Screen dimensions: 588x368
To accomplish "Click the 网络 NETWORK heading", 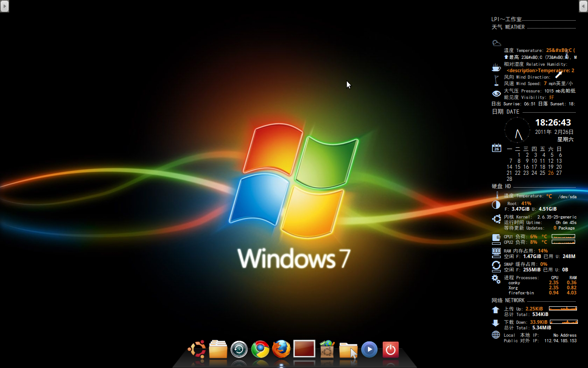I will click(x=508, y=300).
